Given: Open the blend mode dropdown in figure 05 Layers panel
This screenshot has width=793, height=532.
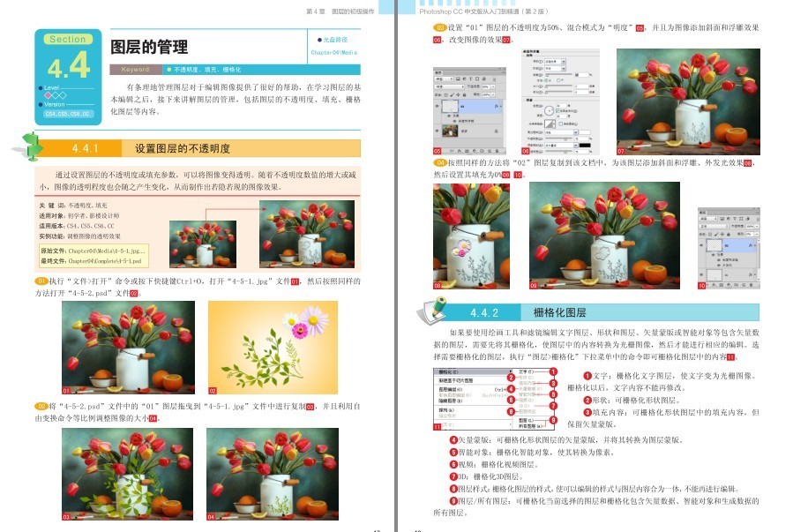Looking at the screenshot, I should [449, 86].
